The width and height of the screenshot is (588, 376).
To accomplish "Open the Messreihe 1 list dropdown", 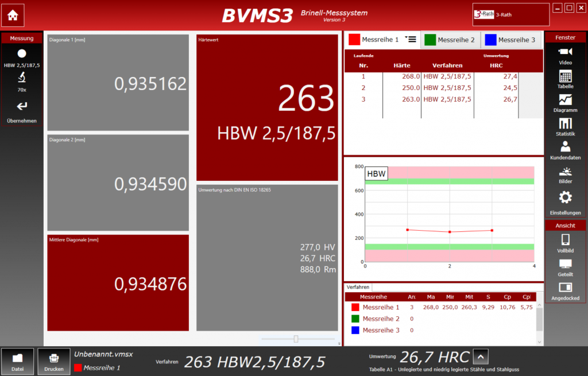I will (x=410, y=38).
